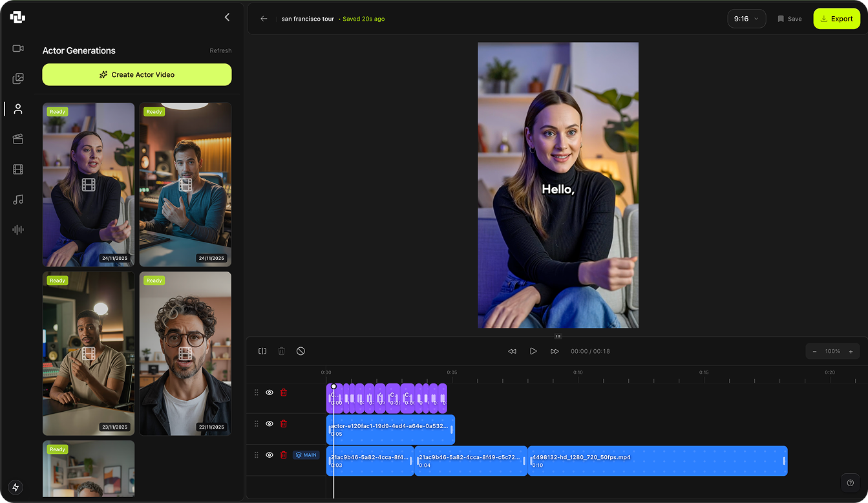Click the 0:10 mark on timeline ruler
The image size is (868, 503).
[578, 372]
